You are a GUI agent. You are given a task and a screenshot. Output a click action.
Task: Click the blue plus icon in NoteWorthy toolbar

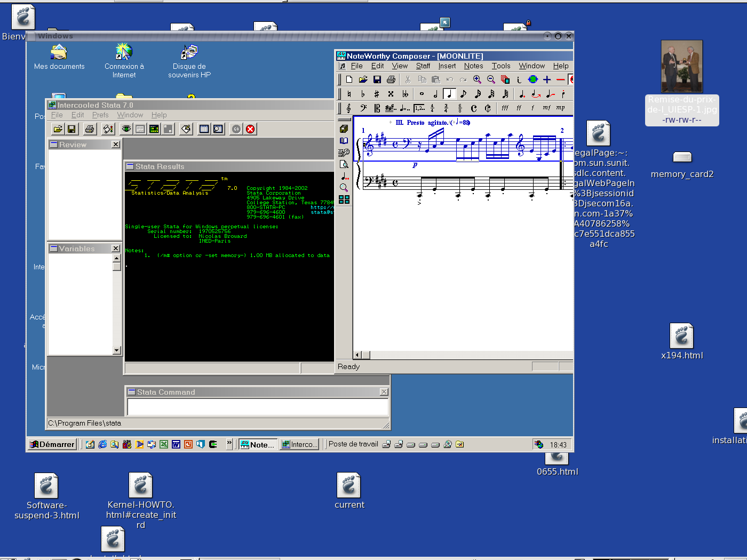click(x=547, y=79)
